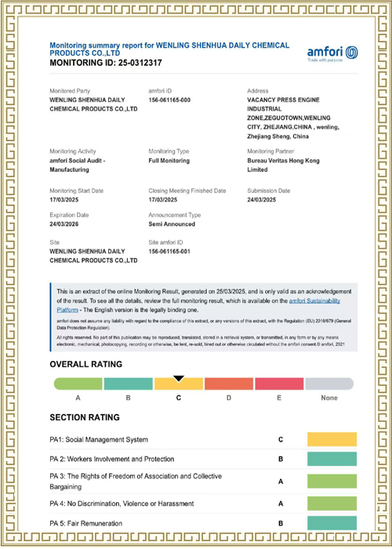Click the teal B overall rating segment

(129, 384)
